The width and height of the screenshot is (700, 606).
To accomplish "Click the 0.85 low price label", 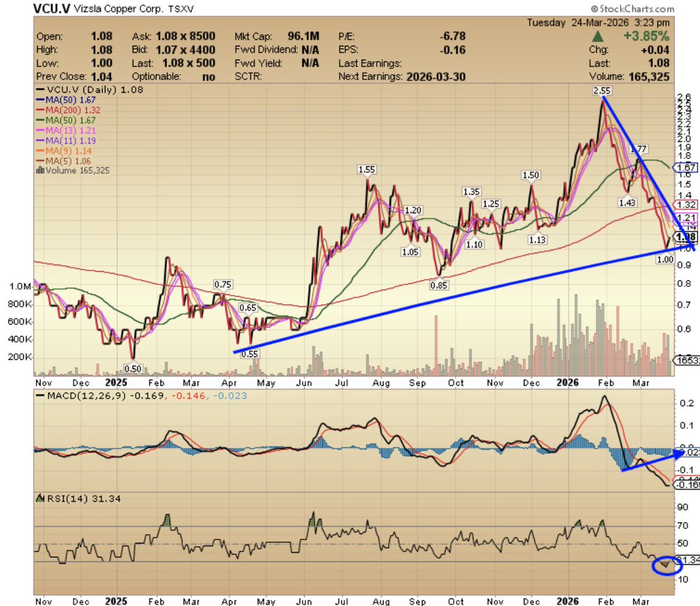I will (x=439, y=285).
